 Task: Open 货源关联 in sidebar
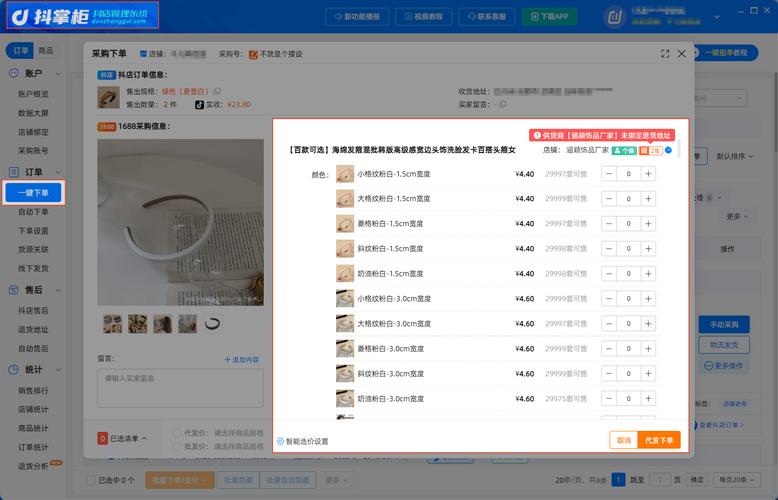pyautogui.click(x=33, y=250)
